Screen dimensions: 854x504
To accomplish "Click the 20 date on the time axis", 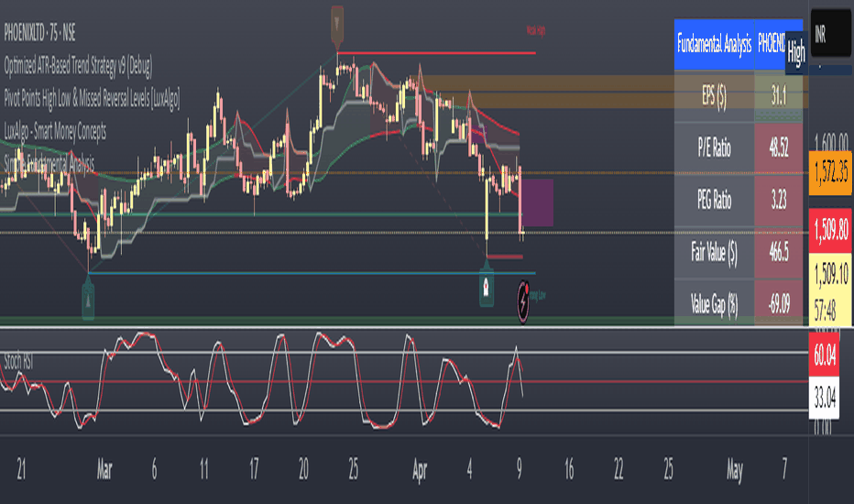I will click(x=303, y=469).
